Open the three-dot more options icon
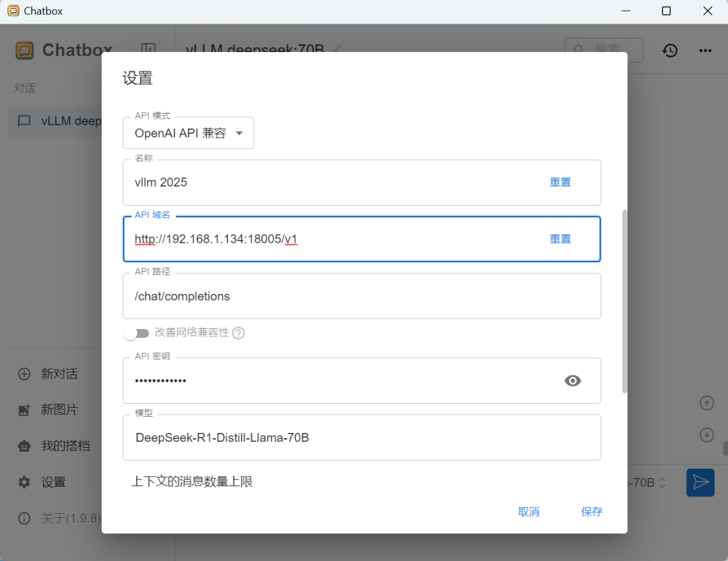The image size is (728, 561). (x=705, y=50)
